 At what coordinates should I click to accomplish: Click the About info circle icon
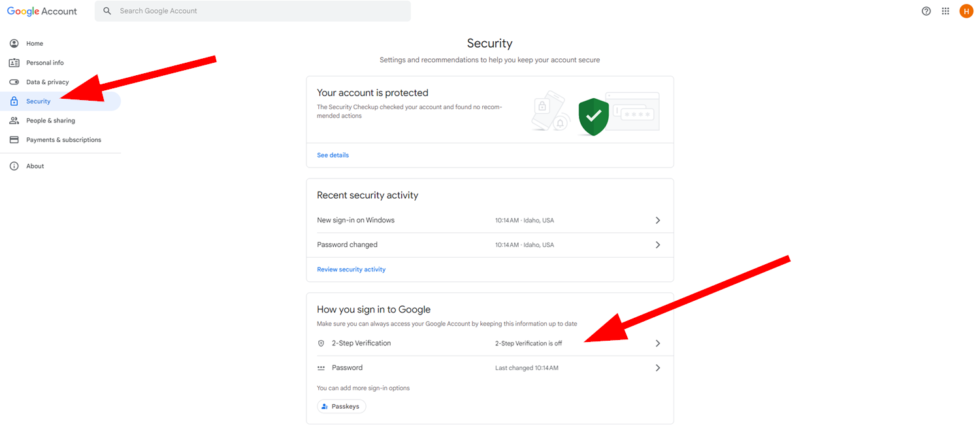point(14,166)
